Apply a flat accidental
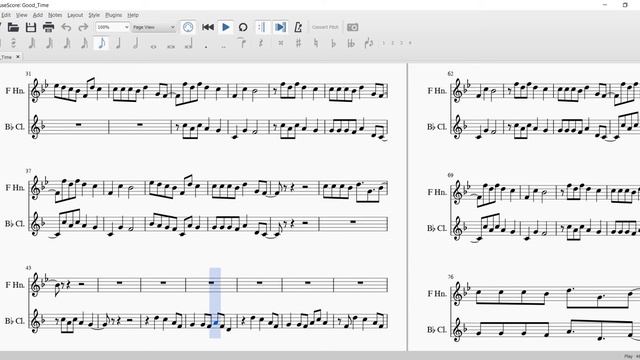 click(x=333, y=43)
